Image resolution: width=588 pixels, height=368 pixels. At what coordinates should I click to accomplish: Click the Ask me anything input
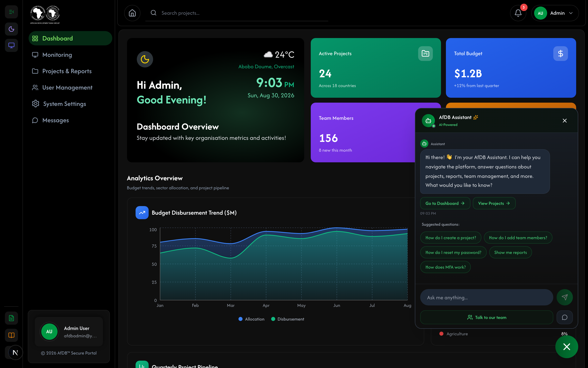[487, 297]
